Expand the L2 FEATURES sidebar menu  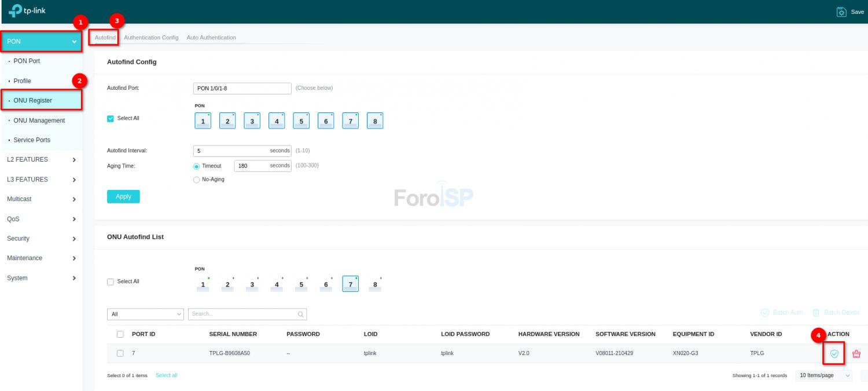(x=41, y=159)
